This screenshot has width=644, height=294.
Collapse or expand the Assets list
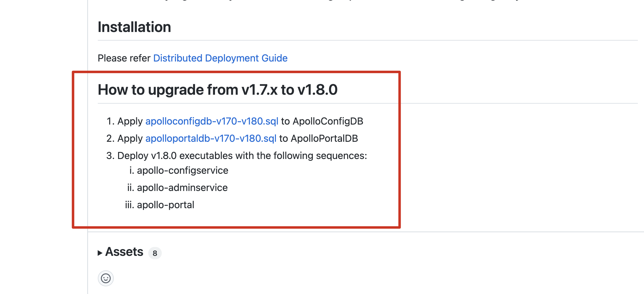click(124, 252)
